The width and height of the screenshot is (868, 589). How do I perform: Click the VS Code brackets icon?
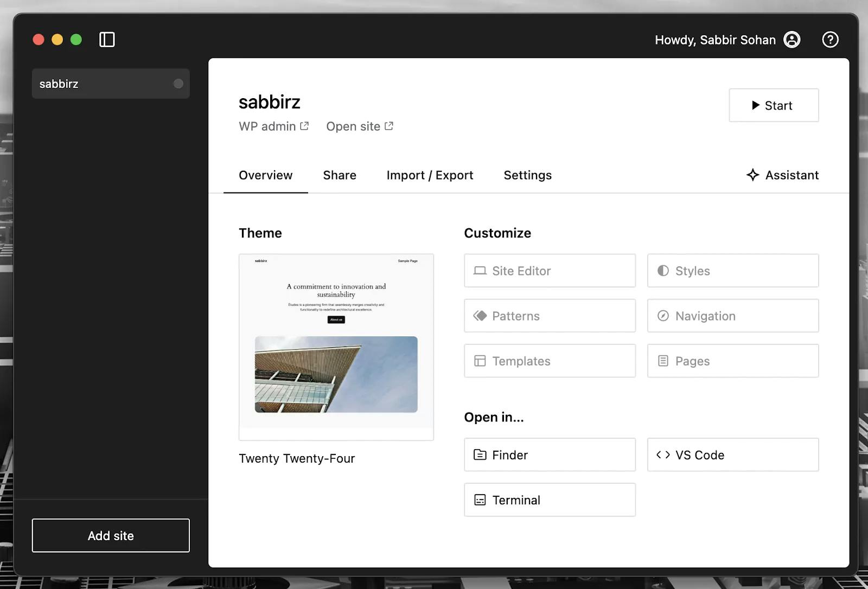click(x=663, y=454)
